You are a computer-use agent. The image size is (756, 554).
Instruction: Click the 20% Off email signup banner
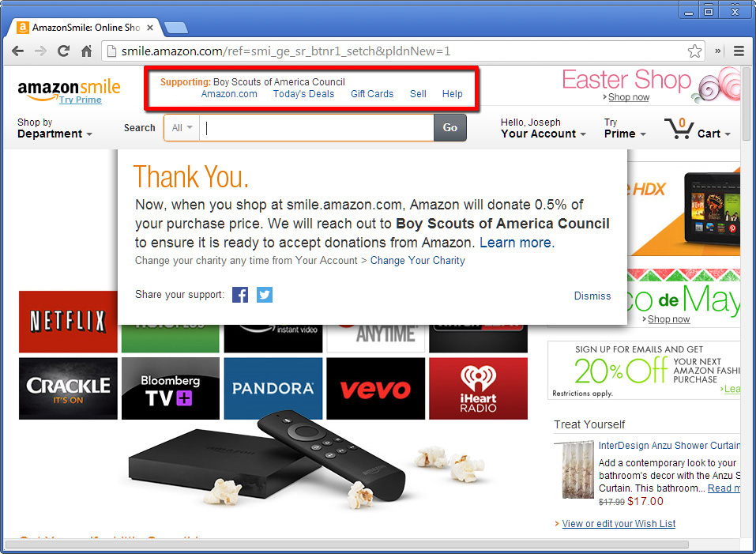click(644, 370)
